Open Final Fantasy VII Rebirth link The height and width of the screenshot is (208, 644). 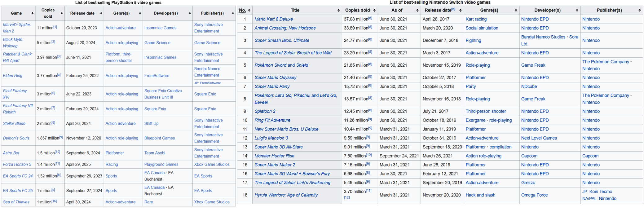pos(18,109)
